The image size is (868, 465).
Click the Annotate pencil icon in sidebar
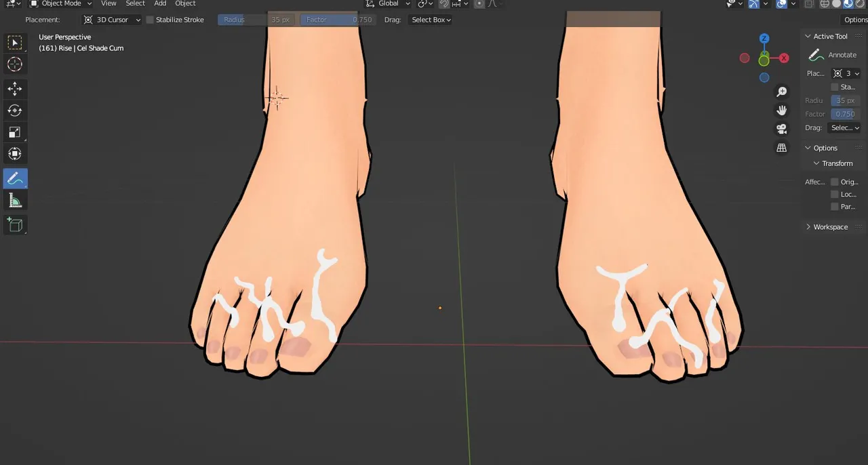[816, 56]
